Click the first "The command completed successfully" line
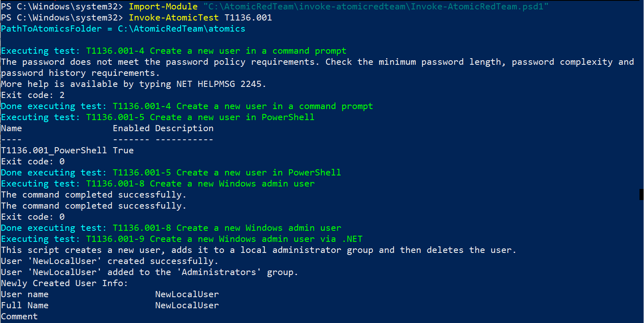Viewport: 644px width, 323px height. click(93, 195)
